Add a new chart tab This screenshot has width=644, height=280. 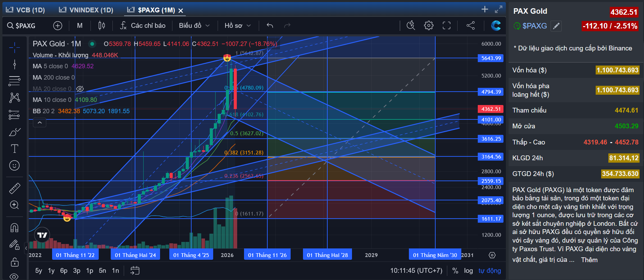(485, 9)
